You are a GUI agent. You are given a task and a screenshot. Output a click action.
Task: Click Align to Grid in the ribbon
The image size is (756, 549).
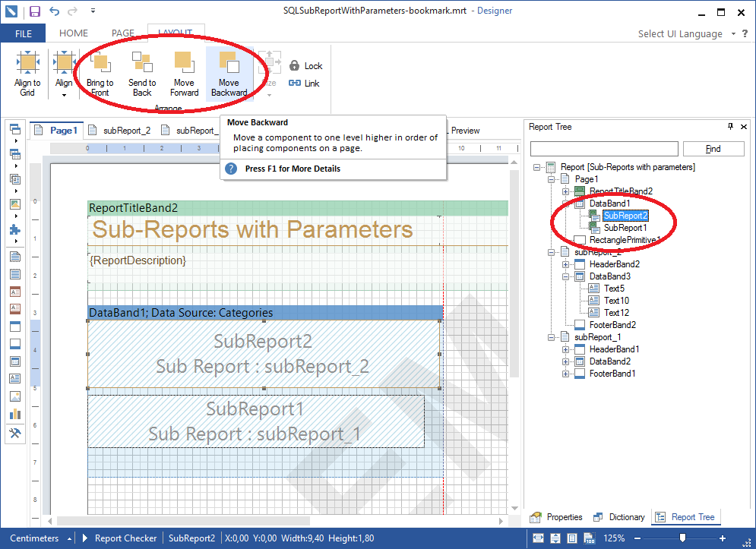pos(27,74)
